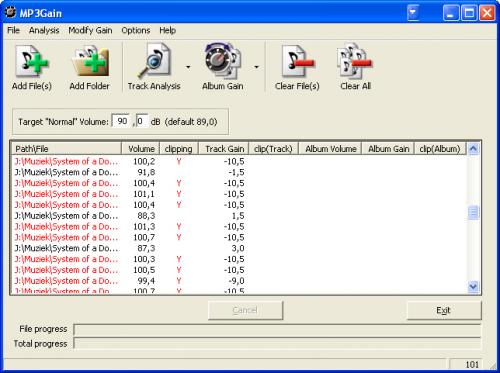Open the File menu
The height and width of the screenshot is (373, 500).
13,30
